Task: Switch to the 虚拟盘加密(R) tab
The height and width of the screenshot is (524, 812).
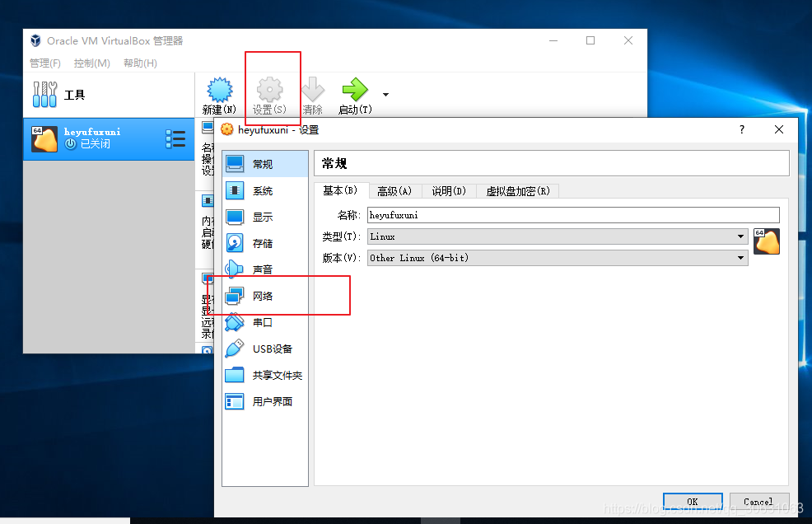Action: 518,191
